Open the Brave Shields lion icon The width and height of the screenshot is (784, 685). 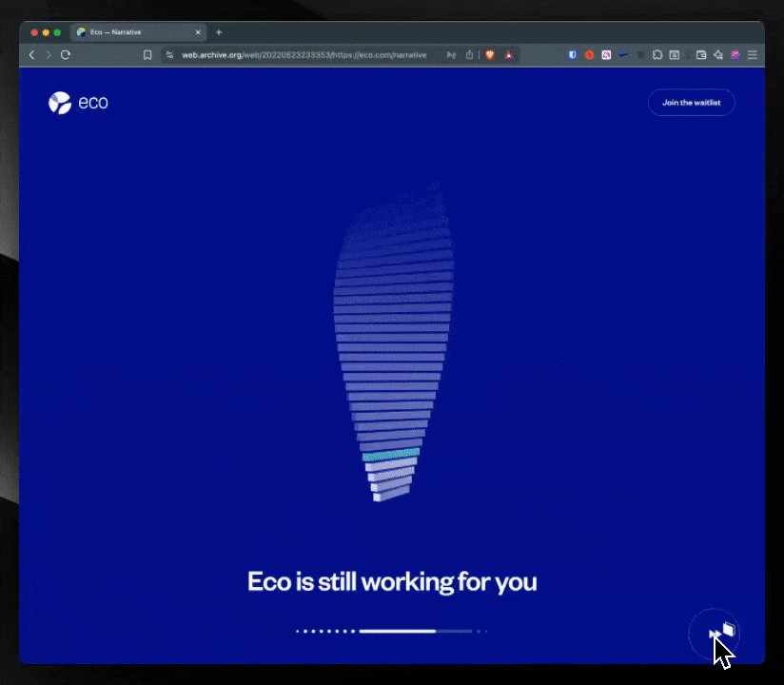[490, 55]
